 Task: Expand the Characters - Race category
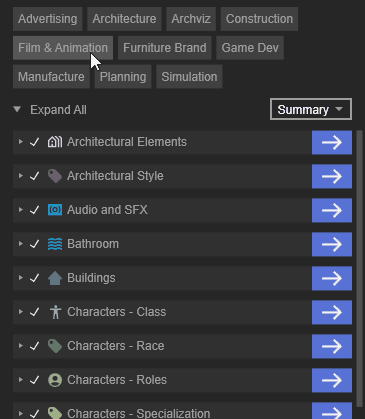(21, 346)
